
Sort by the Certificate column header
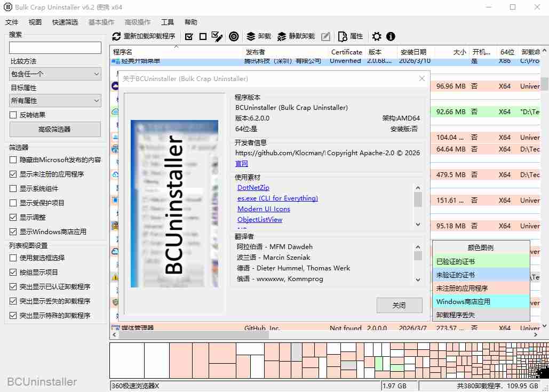click(347, 52)
